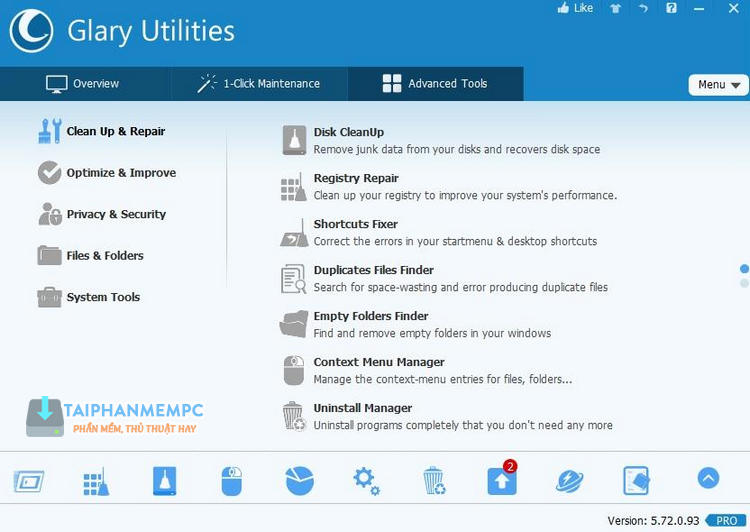Viewport: 750px width, 532px height.
Task: Switch to the Overview tab
Action: pos(83,84)
